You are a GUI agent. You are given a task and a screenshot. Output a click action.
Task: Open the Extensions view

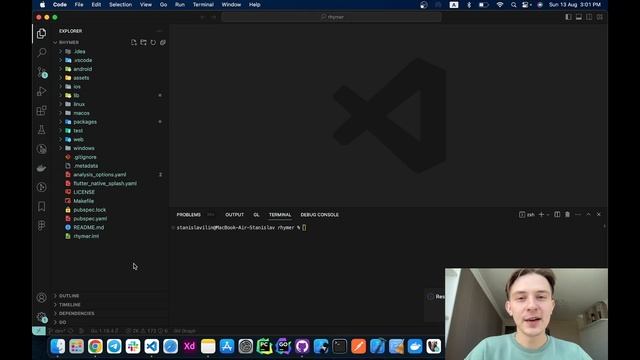point(41,111)
